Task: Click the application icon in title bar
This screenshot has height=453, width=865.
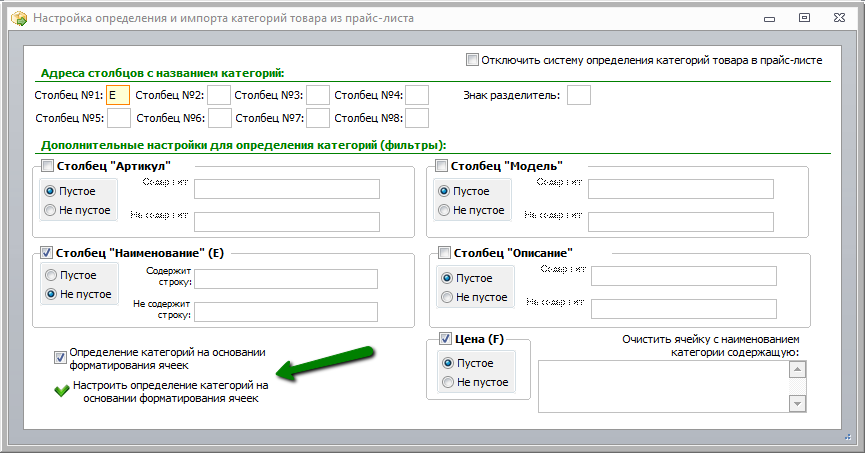Action: [19, 18]
